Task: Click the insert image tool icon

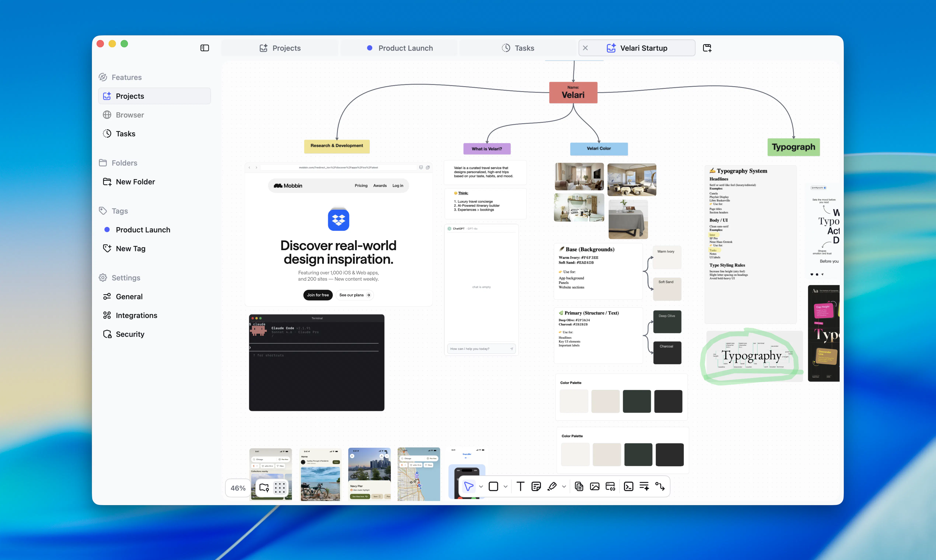Action: click(x=594, y=486)
